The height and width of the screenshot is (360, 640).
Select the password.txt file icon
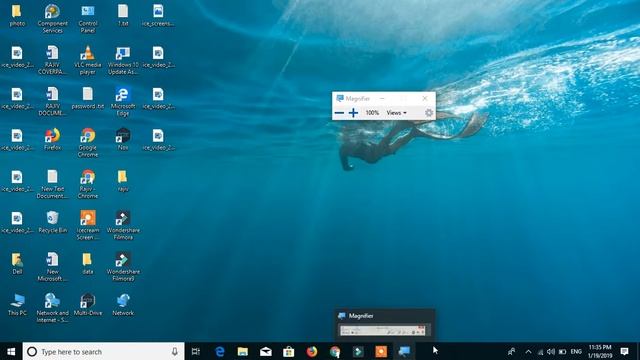click(x=88, y=98)
